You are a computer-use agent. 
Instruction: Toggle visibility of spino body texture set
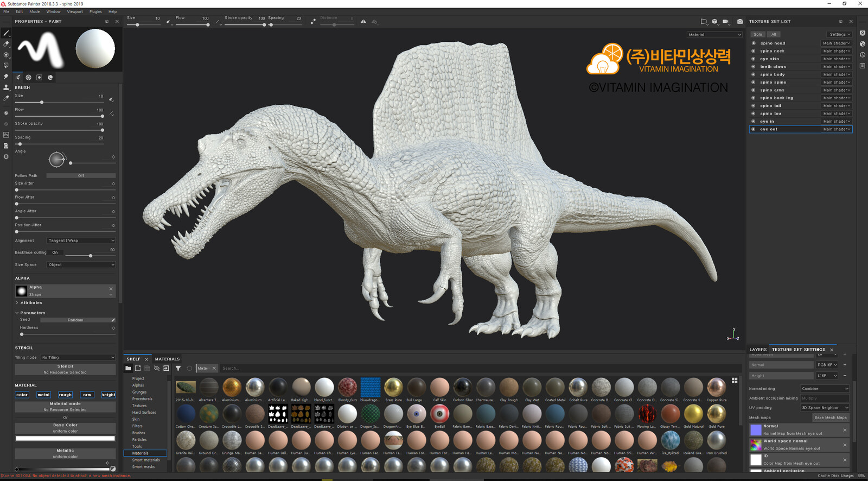click(754, 74)
